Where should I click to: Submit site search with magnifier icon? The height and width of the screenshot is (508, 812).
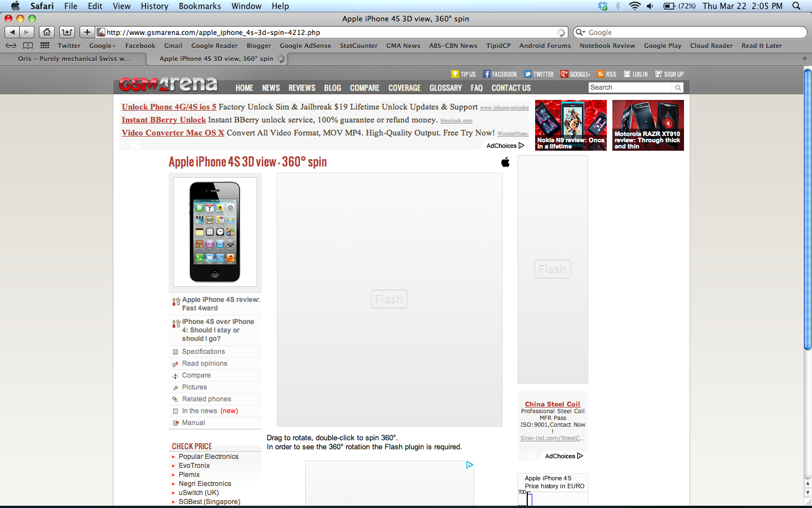point(678,87)
